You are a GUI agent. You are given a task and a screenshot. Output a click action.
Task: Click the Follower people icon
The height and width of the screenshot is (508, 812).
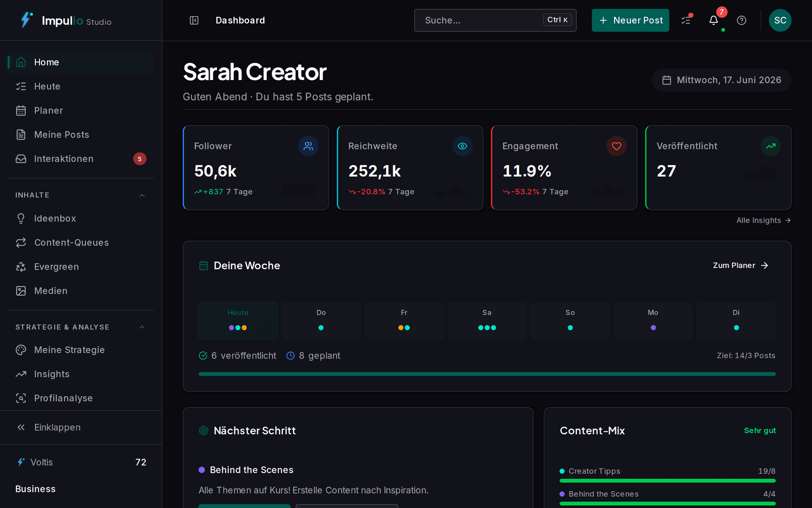click(308, 146)
